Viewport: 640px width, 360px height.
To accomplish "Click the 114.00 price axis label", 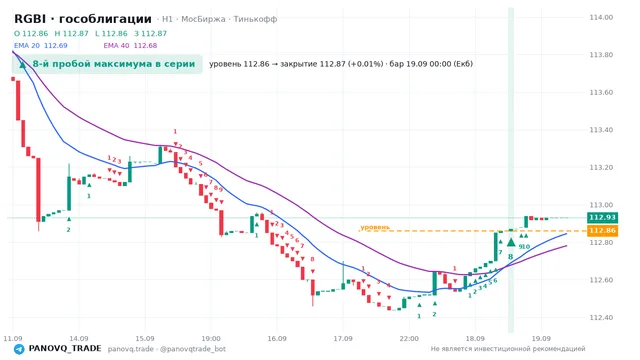I will [x=601, y=17].
